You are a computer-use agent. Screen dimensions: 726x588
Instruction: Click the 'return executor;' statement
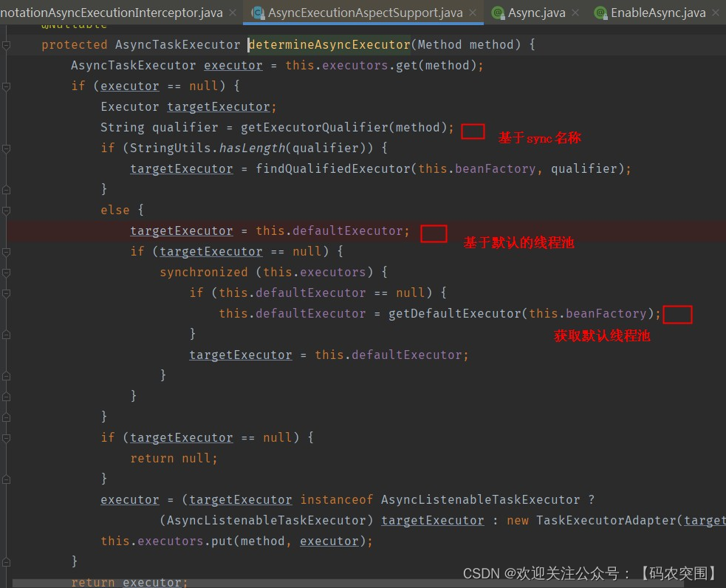click(130, 582)
